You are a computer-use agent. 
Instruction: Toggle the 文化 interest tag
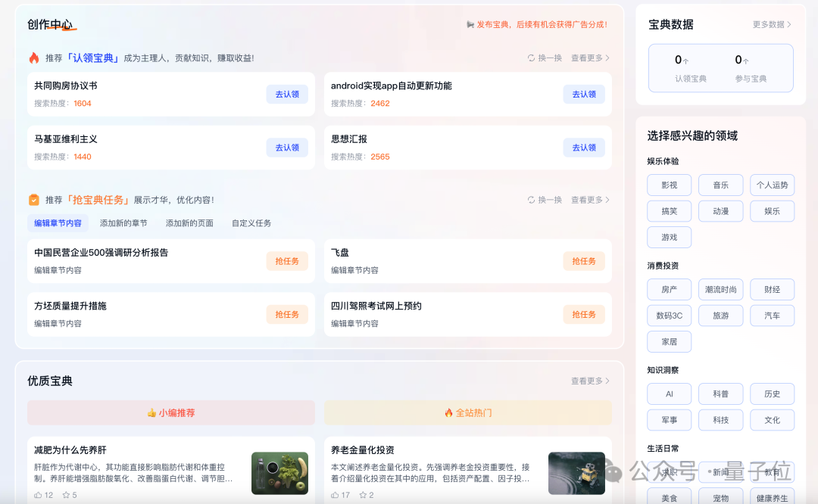coord(772,420)
